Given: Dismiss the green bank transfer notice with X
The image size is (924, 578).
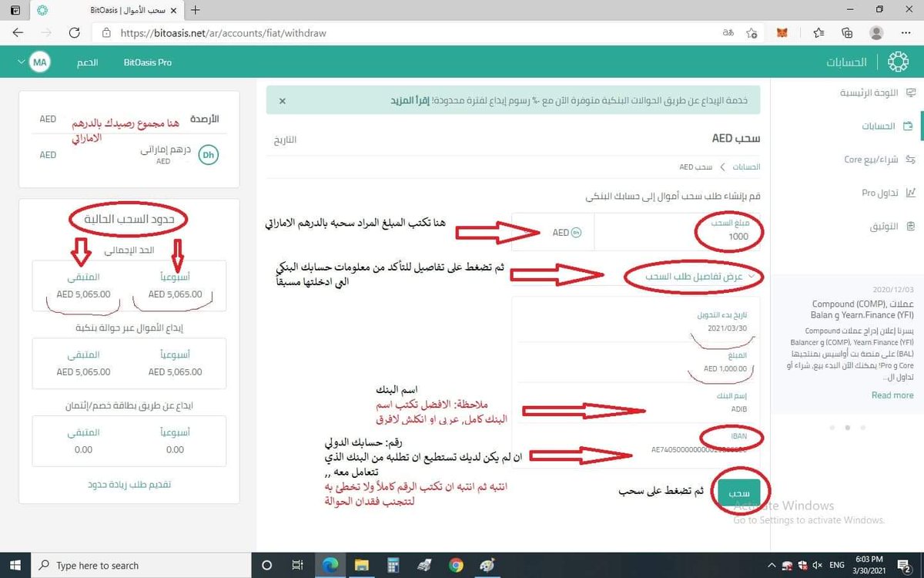Looking at the screenshot, I should 282,101.
